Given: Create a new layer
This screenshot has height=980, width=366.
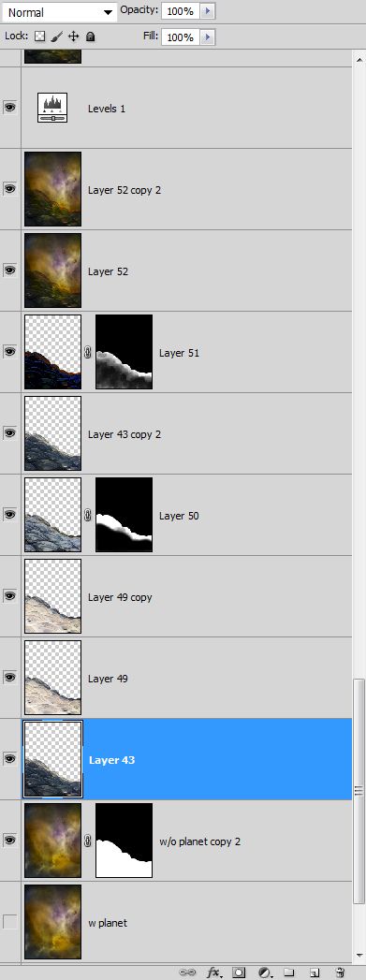Looking at the screenshot, I should pos(315,972).
